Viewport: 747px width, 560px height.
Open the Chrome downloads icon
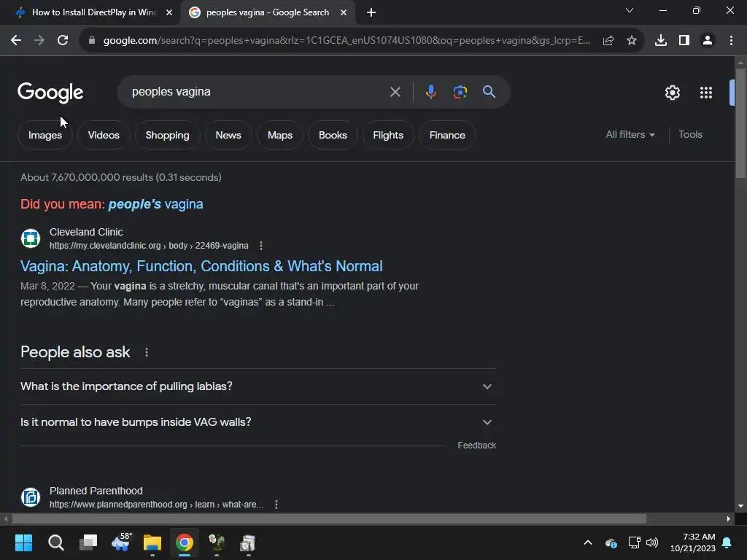tap(661, 41)
